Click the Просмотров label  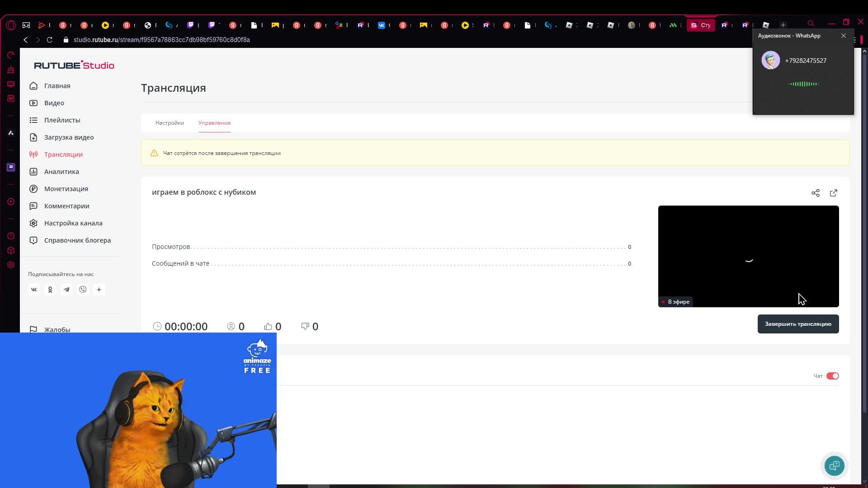(x=171, y=247)
